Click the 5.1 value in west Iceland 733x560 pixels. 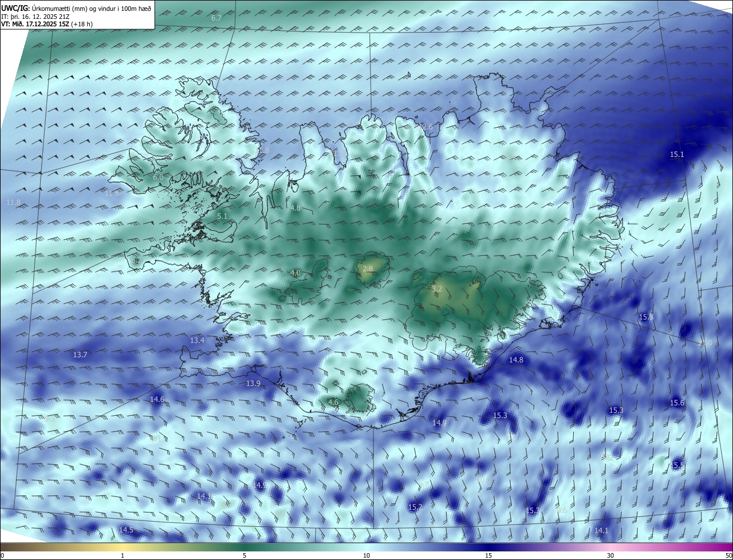coord(223,216)
